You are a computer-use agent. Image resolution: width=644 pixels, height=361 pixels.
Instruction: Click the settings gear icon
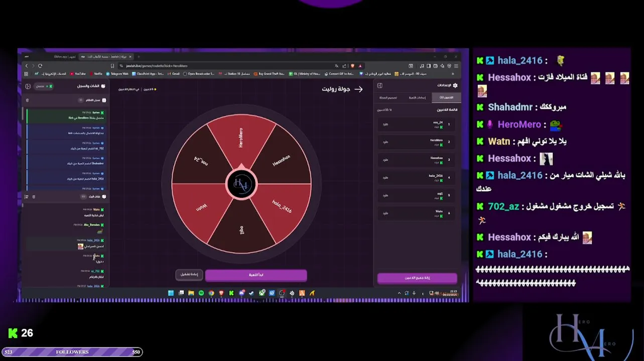click(x=455, y=85)
